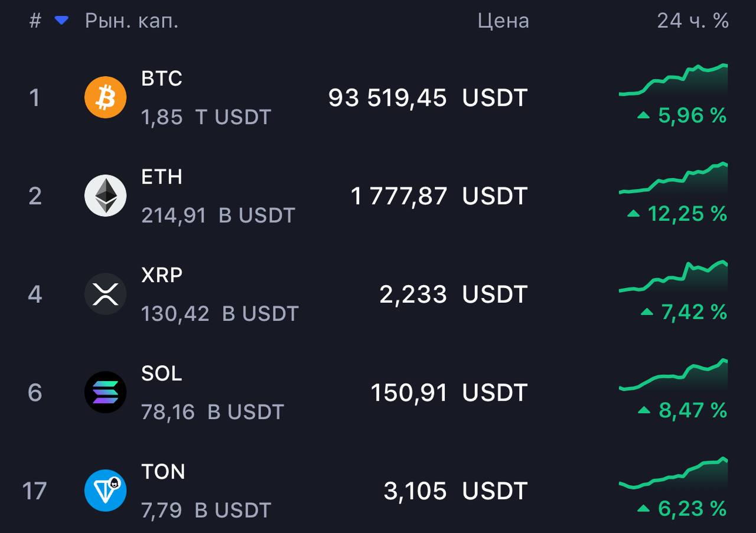Click TON market cap 7,79 B USDT
Screen dimensions: 756x533
[x=206, y=510]
